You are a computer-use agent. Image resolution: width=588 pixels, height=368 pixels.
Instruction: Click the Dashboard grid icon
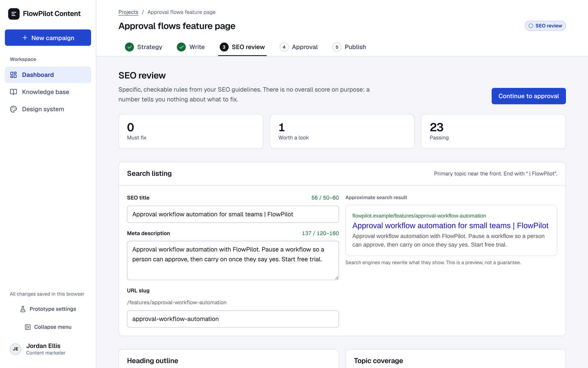click(14, 75)
